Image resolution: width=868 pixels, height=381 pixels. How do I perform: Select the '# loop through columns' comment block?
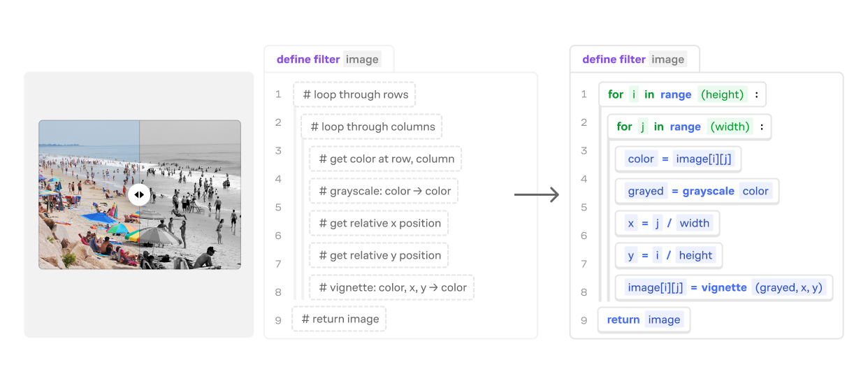click(372, 127)
